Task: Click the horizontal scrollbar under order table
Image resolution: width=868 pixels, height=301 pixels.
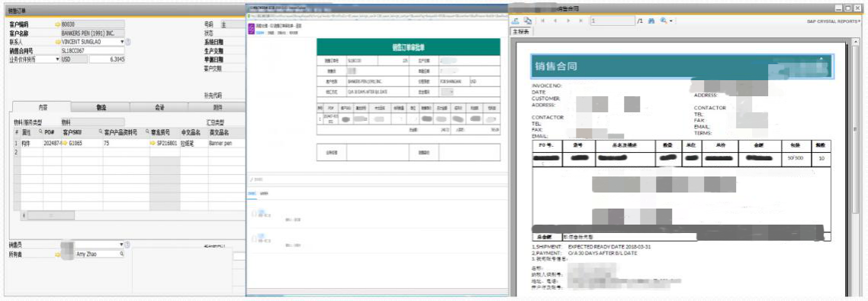Action: pos(51,215)
